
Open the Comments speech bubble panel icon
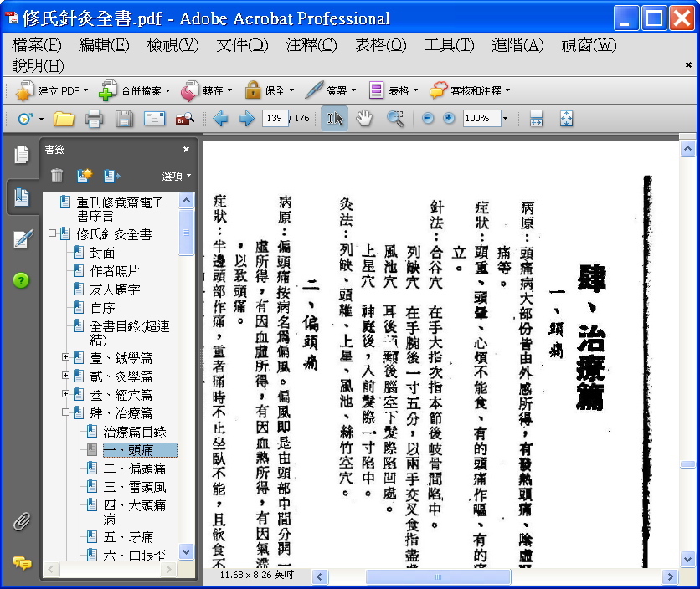click(22, 563)
